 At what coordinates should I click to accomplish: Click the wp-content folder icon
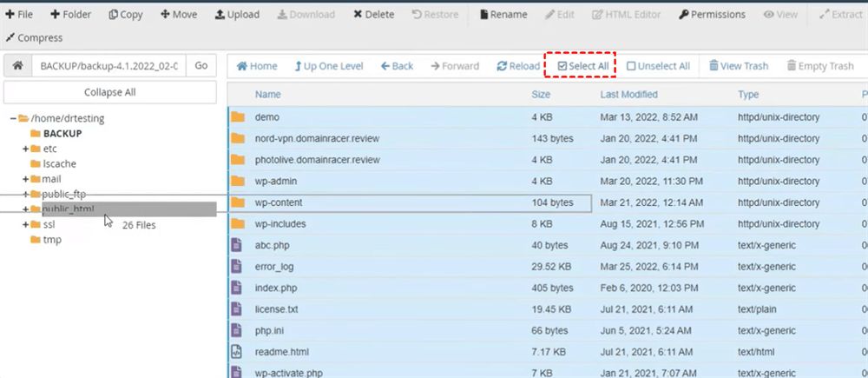click(x=238, y=202)
